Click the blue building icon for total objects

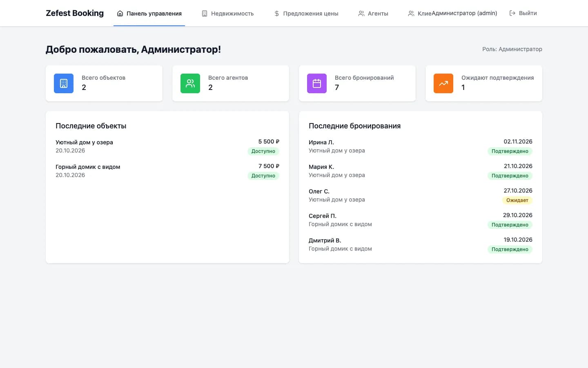(64, 83)
